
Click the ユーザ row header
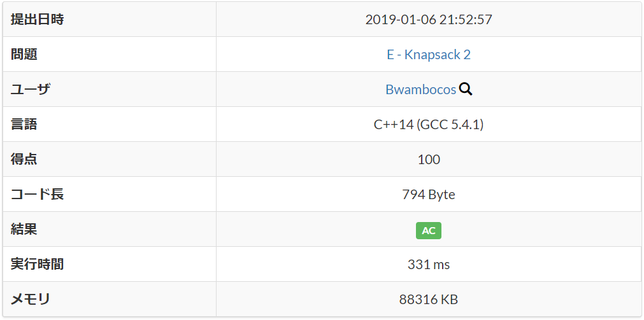tap(30, 90)
